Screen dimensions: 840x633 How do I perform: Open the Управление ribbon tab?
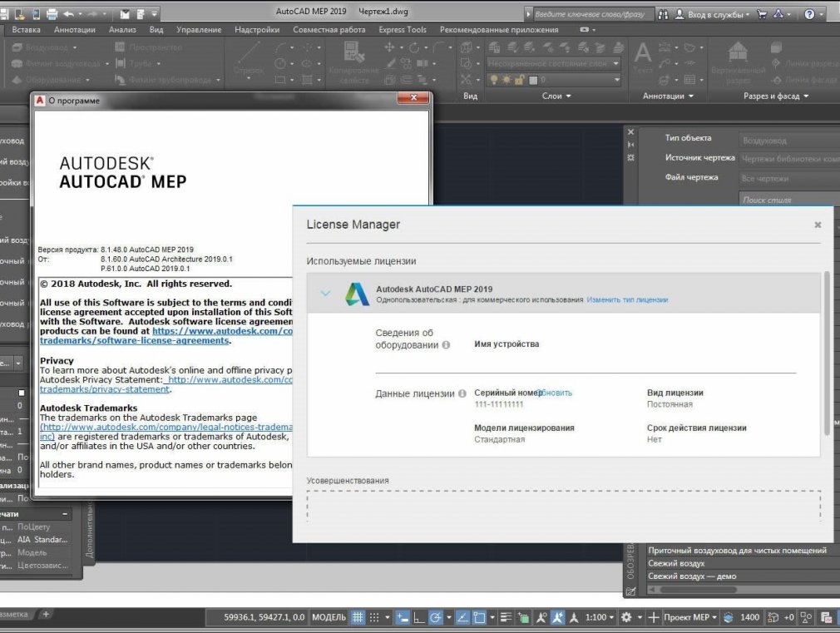click(x=199, y=30)
